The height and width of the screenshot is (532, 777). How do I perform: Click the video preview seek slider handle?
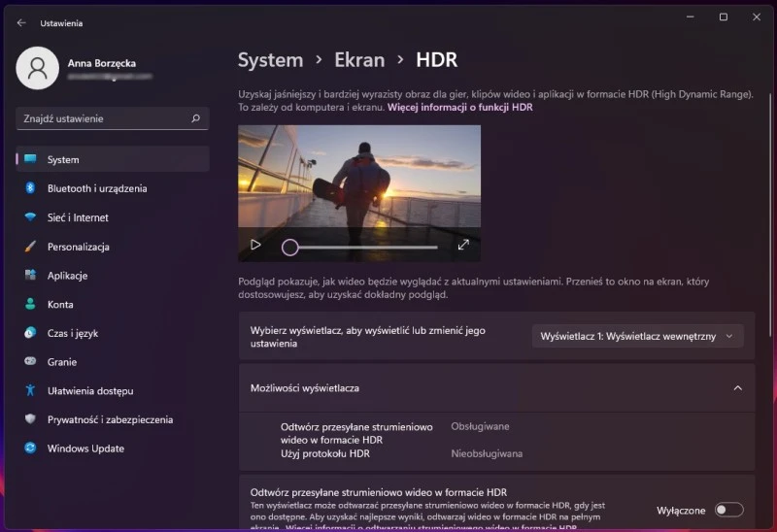[x=289, y=247]
